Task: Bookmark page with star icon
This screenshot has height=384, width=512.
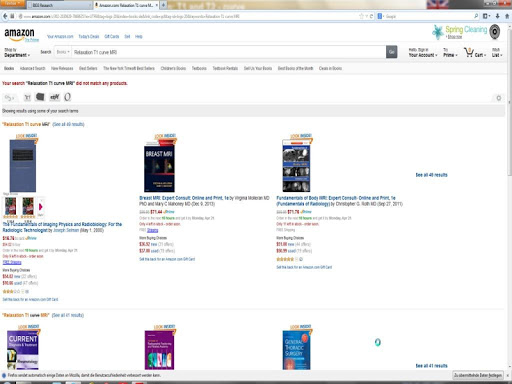Action: point(361,16)
